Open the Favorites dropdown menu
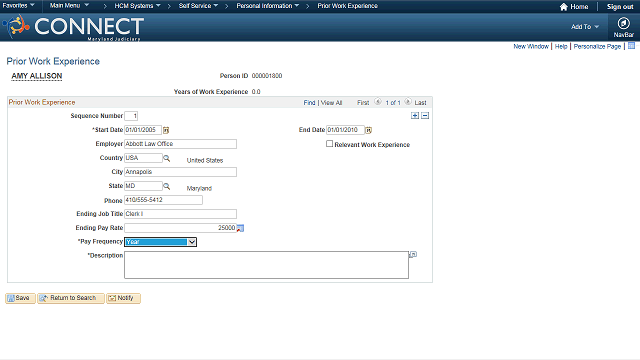Screen dimensions: 640x360 coord(18,6)
